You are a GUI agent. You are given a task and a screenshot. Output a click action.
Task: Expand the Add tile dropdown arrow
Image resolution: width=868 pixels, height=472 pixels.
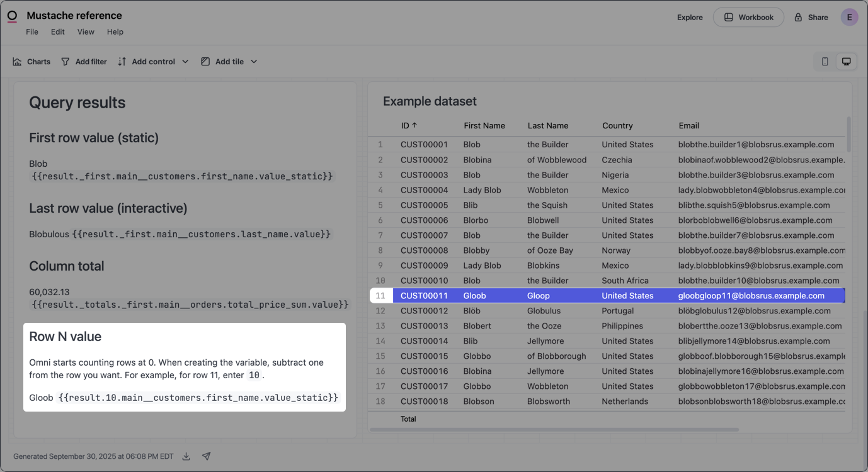(x=254, y=62)
